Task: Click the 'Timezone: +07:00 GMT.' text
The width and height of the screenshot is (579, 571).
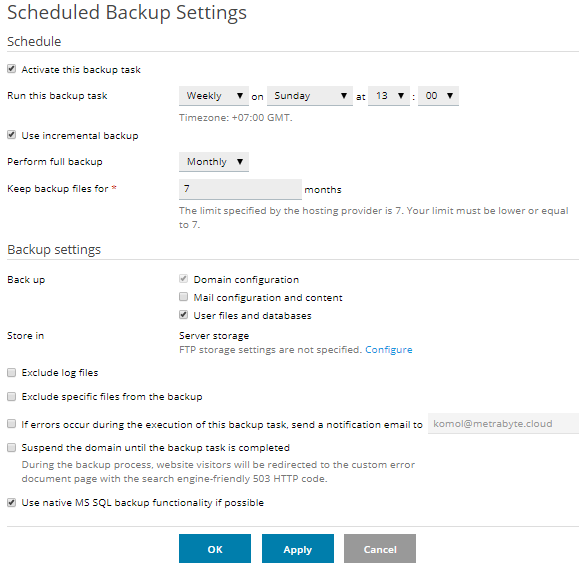Action: tap(236, 117)
